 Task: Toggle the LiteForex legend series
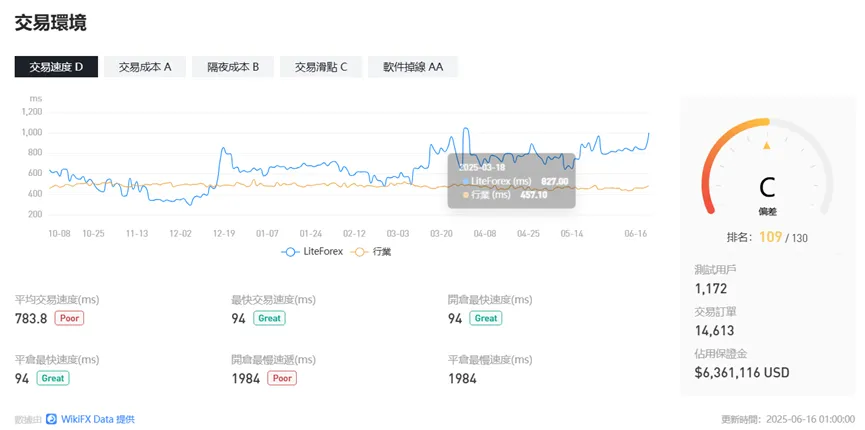coord(312,252)
